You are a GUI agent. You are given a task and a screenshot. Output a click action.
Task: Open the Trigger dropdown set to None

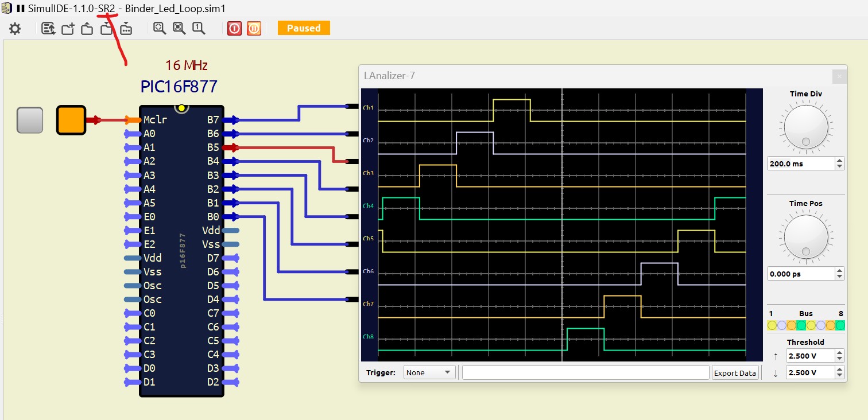[429, 372]
